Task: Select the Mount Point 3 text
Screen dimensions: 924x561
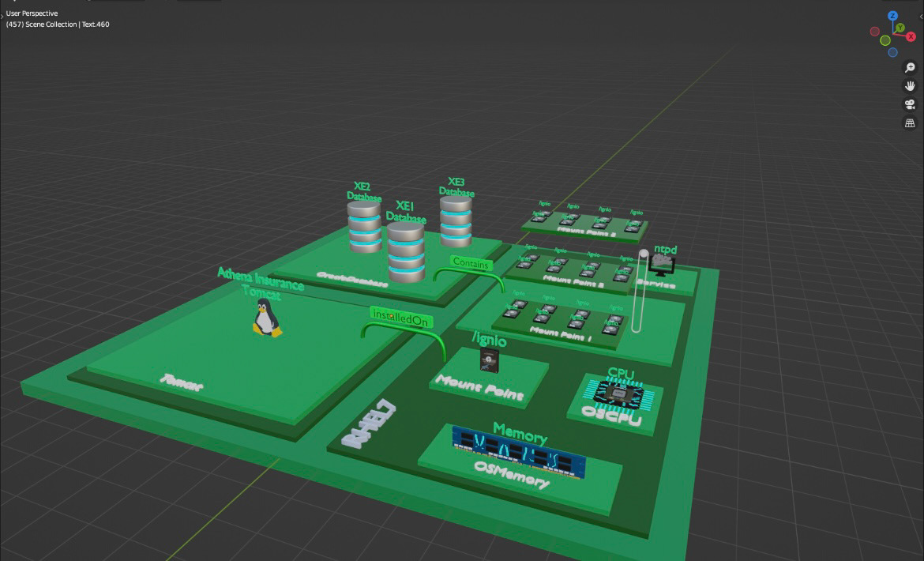Action: (x=586, y=231)
